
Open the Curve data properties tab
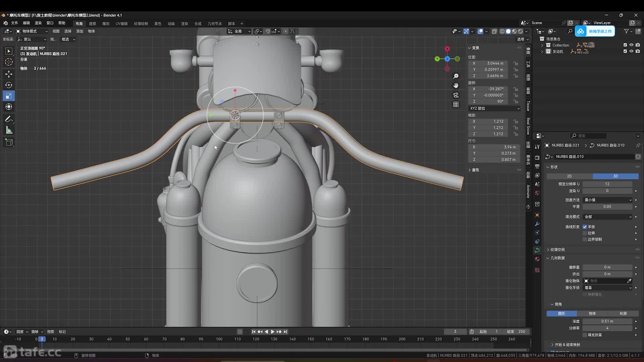537,250
